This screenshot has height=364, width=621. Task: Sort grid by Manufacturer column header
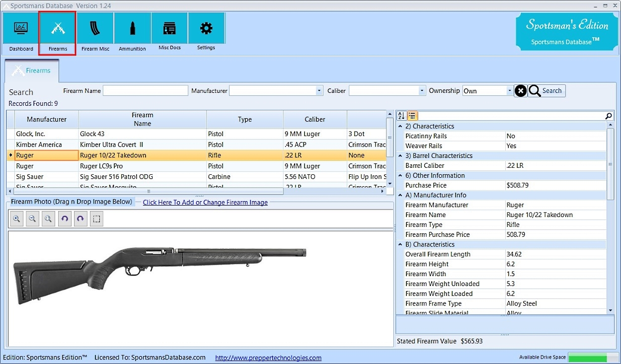[x=47, y=119]
